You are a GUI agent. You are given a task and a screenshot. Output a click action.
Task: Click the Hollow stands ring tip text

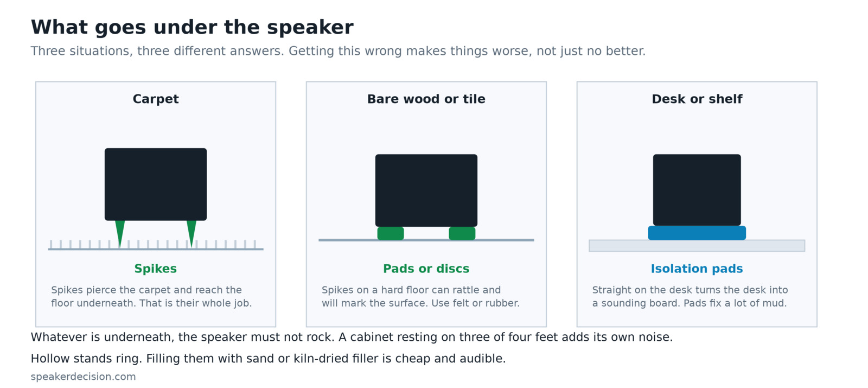pyautogui.click(x=268, y=359)
